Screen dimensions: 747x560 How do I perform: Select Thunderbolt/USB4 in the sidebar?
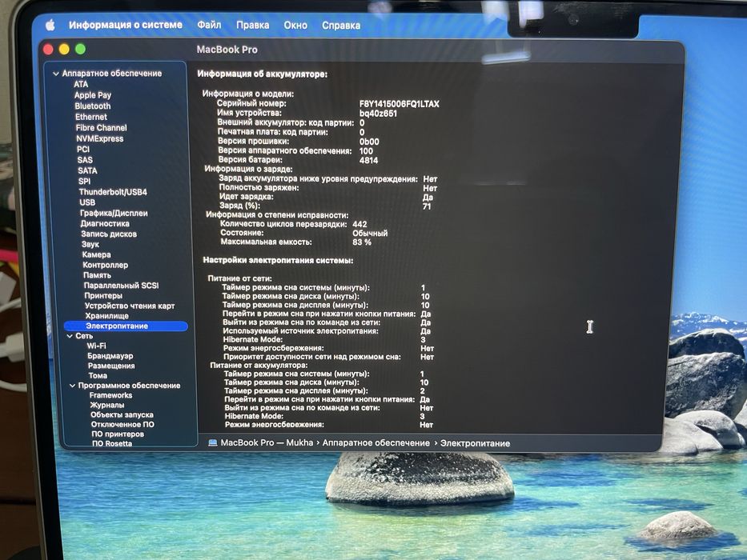(113, 192)
